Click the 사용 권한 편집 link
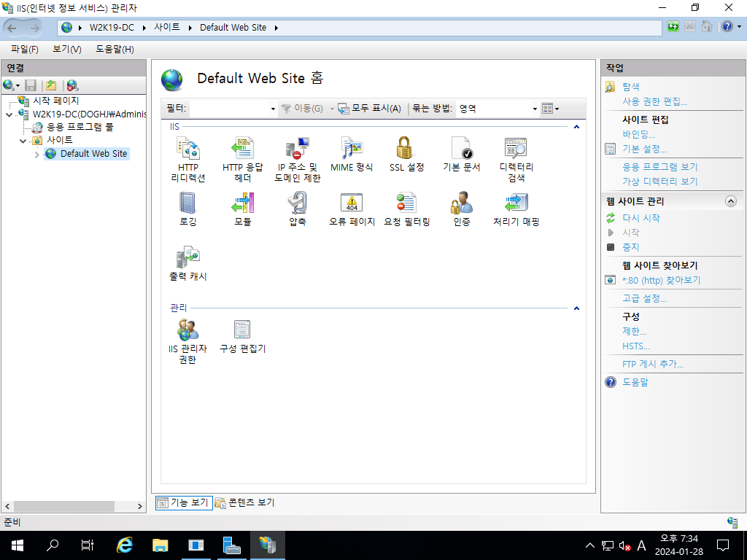Screen dimensions: 747x560 pos(654,101)
